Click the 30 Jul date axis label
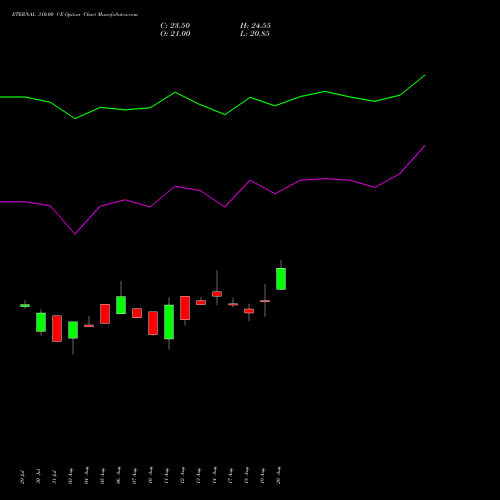The height and width of the screenshot is (500, 500). point(38,477)
